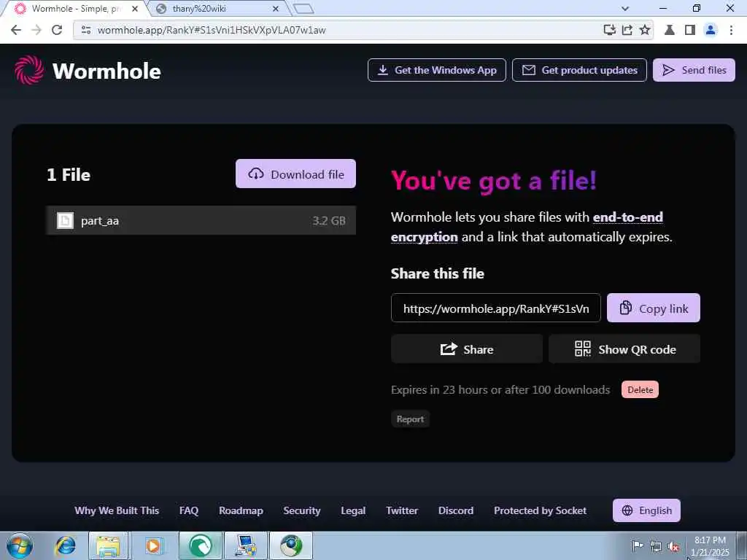The height and width of the screenshot is (560, 747).
Task: Open the tab search dropdown arrow
Action: pos(625,9)
